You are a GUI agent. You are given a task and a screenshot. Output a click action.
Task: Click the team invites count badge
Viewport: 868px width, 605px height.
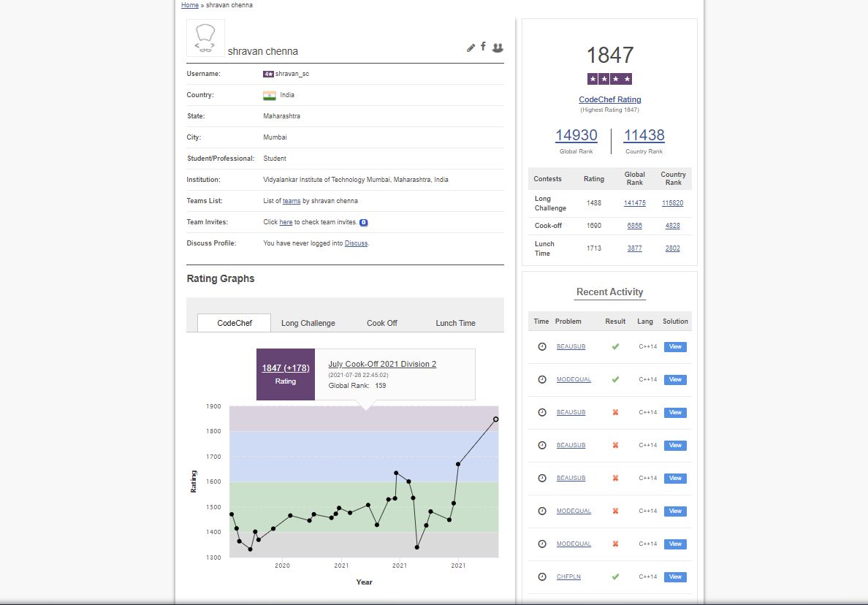(364, 223)
